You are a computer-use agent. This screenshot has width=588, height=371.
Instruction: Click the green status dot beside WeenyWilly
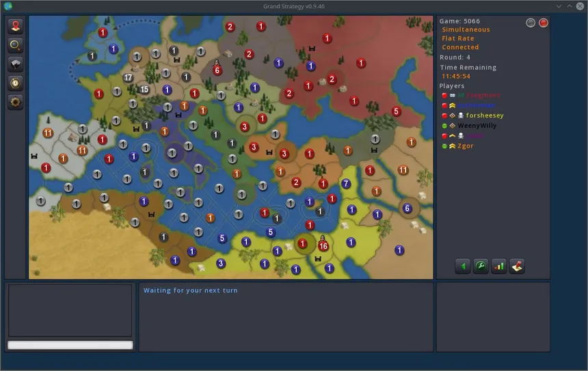[444, 126]
